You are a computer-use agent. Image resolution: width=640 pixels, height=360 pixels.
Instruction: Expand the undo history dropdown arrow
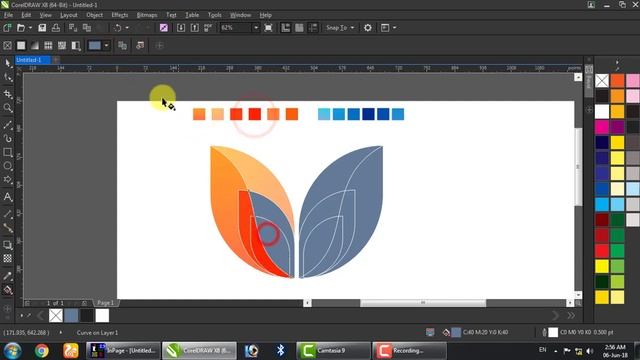click(127, 28)
